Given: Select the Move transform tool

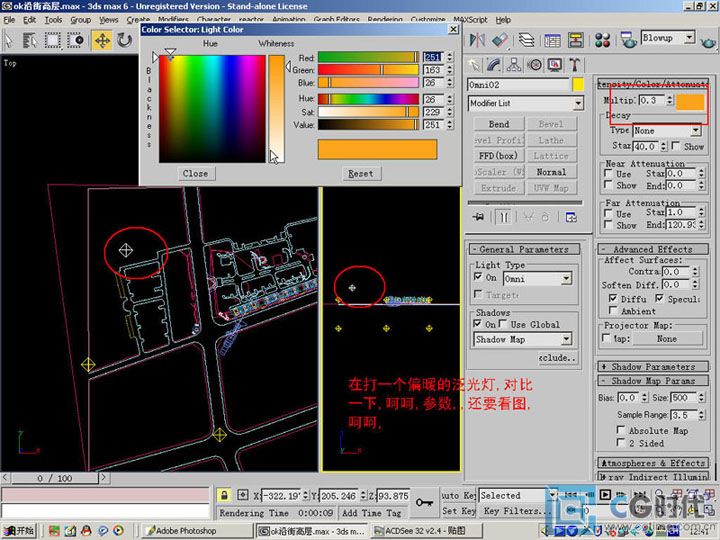Looking at the screenshot, I should click(101, 40).
